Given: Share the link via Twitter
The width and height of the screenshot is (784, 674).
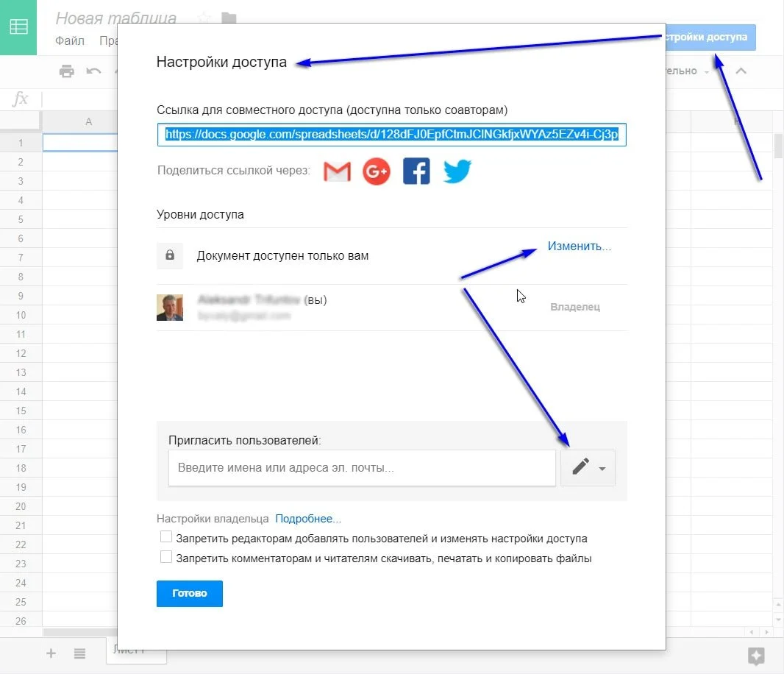Looking at the screenshot, I should click(457, 171).
